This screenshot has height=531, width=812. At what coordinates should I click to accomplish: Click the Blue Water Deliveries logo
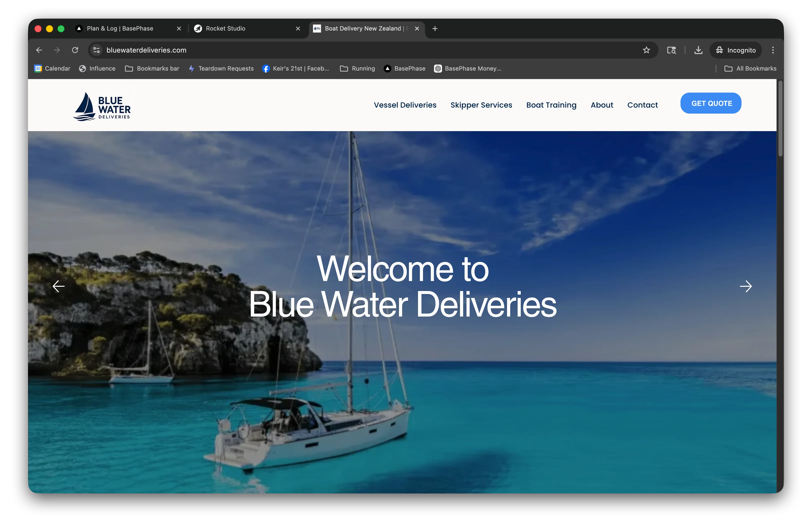(102, 107)
